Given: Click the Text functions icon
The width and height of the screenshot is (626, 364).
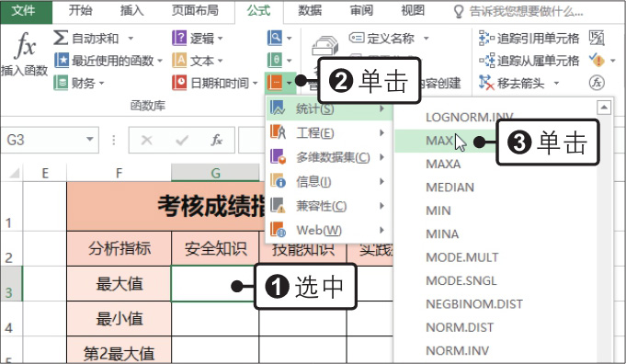Looking at the screenshot, I should click(179, 61).
